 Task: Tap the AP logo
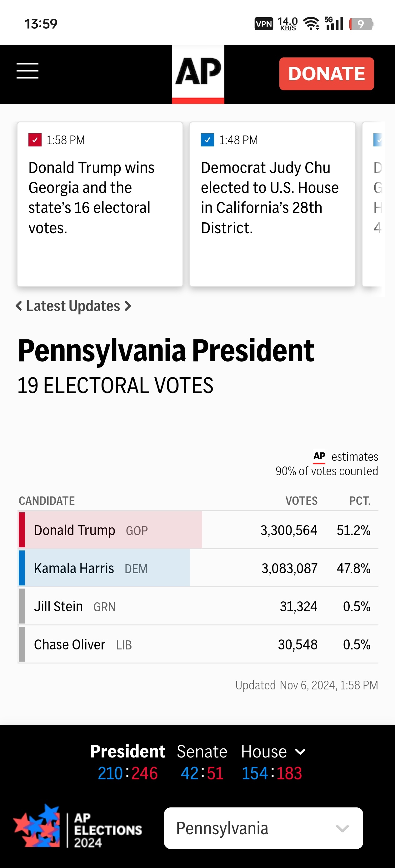coord(198,72)
